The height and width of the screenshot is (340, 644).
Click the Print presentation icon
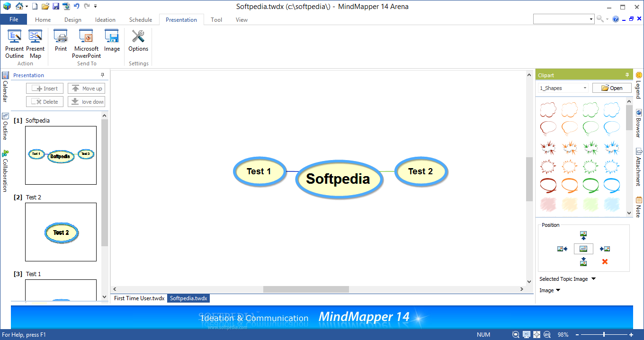point(61,36)
